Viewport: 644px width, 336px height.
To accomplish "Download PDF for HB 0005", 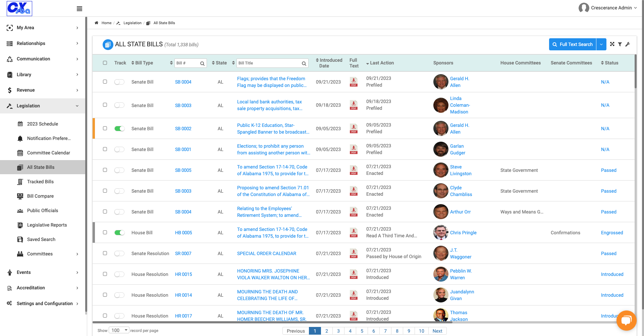I will click(x=354, y=233).
